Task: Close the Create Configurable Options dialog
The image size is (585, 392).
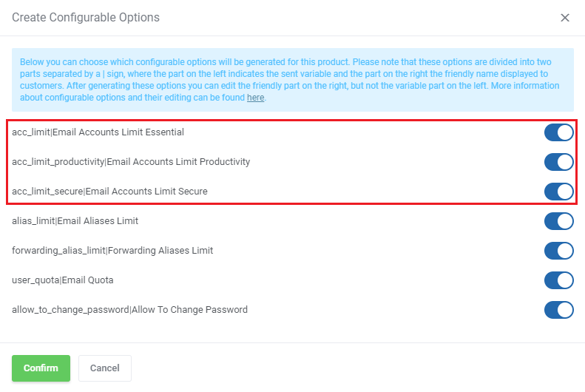Action: coord(565,18)
